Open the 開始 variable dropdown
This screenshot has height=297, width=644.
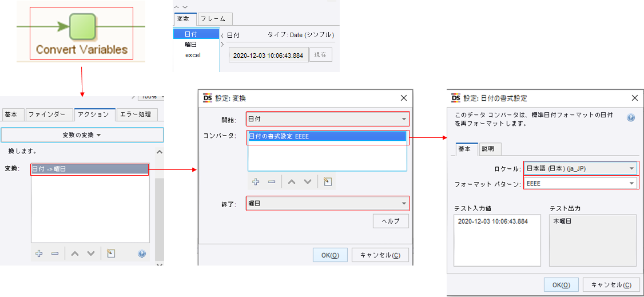404,119
